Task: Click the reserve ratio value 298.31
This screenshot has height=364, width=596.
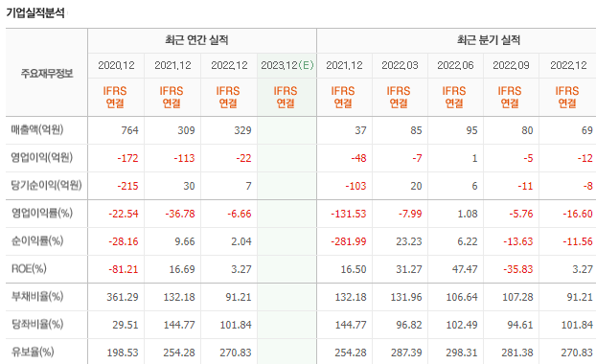Action: click(462, 353)
